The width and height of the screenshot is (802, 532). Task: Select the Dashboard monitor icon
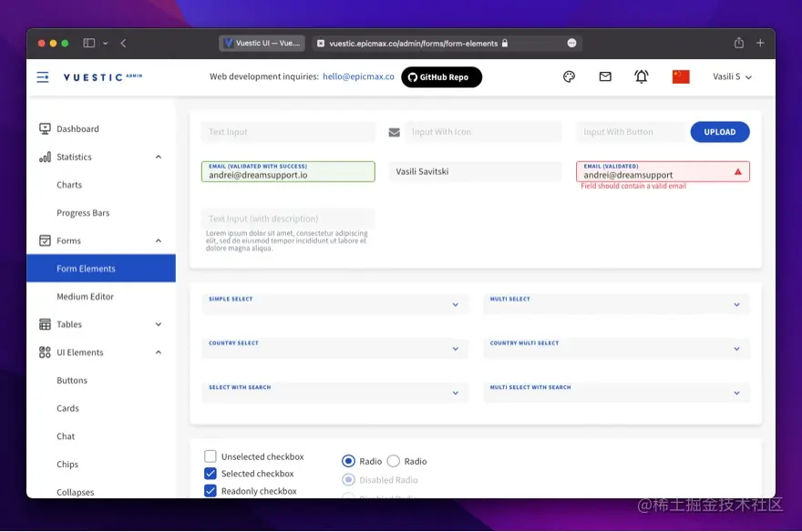[x=43, y=128]
